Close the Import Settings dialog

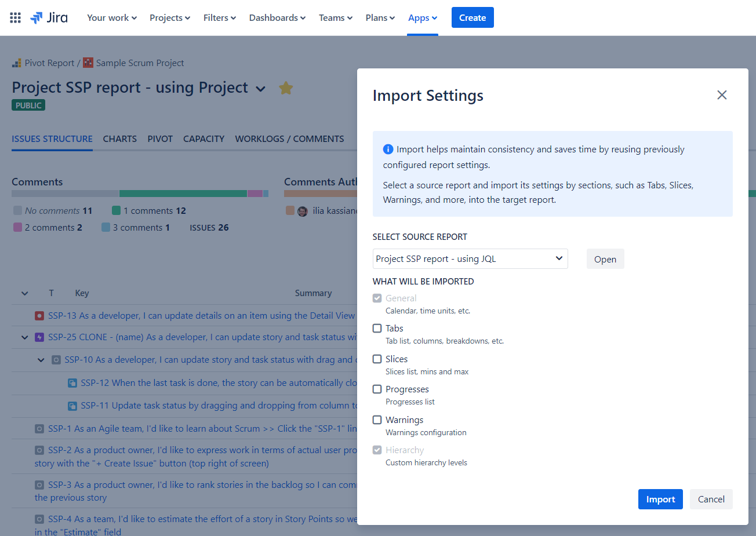722,95
